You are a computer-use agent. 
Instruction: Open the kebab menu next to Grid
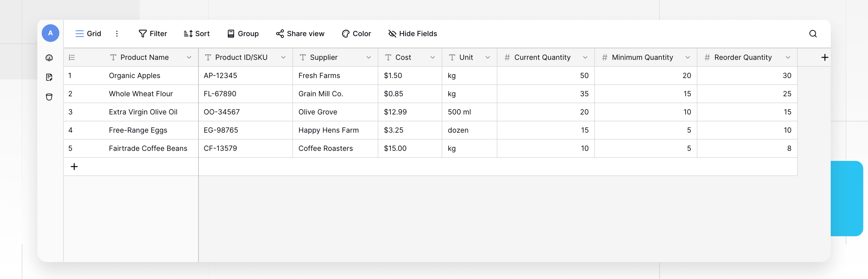117,33
